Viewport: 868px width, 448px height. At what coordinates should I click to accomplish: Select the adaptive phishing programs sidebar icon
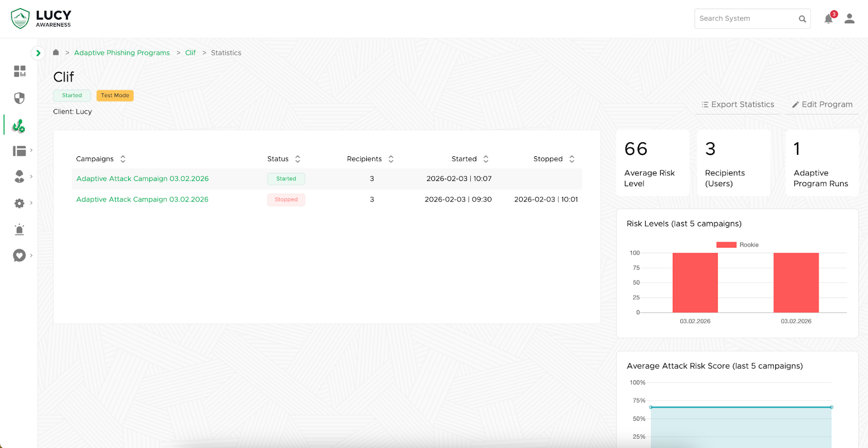coord(19,126)
